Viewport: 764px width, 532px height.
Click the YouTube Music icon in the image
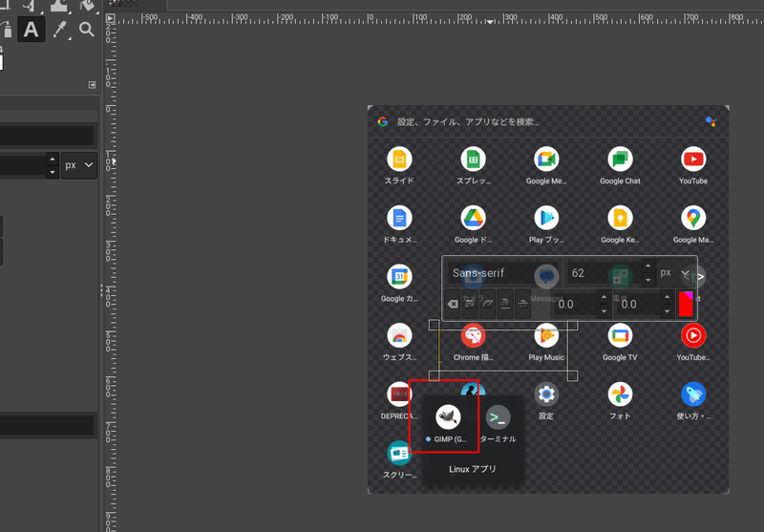coord(693,335)
